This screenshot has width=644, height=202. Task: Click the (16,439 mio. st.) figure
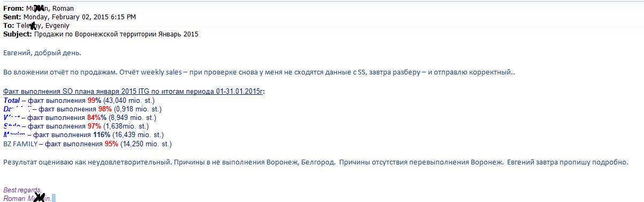tap(138, 134)
